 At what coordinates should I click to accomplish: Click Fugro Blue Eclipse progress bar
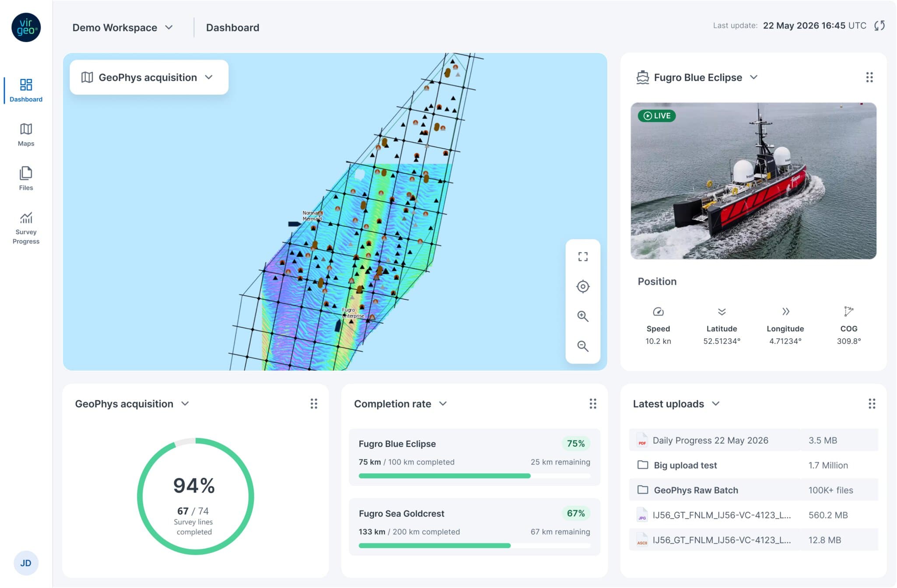(x=474, y=476)
